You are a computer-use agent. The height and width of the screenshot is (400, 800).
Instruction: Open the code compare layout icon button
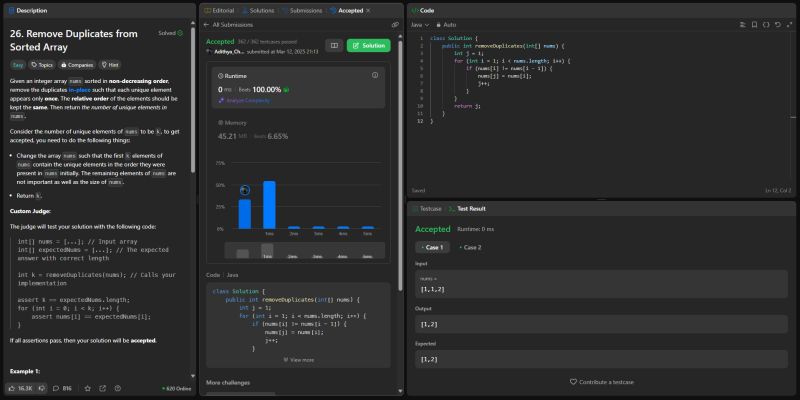[x=334, y=45]
